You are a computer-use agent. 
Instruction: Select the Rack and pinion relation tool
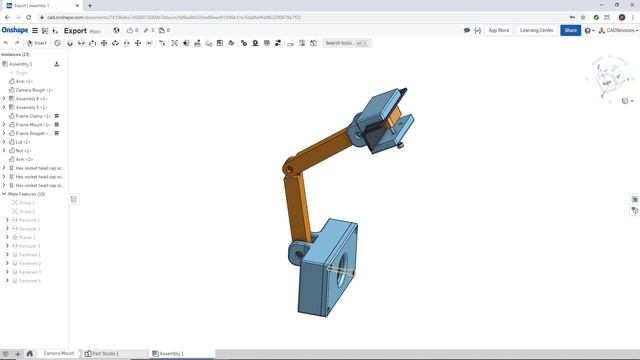point(255,43)
